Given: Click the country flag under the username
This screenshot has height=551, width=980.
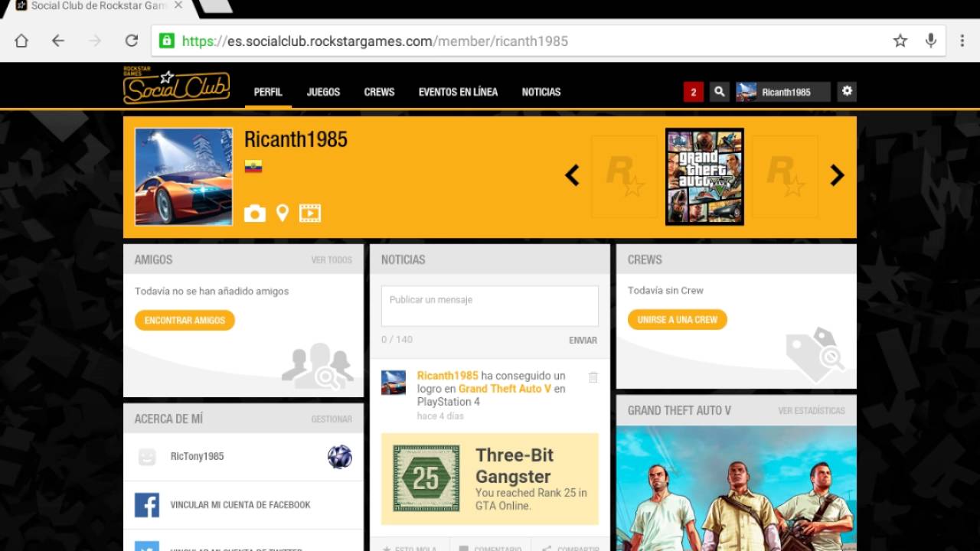Looking at the screenshot, I should click(x=253, y=166).
